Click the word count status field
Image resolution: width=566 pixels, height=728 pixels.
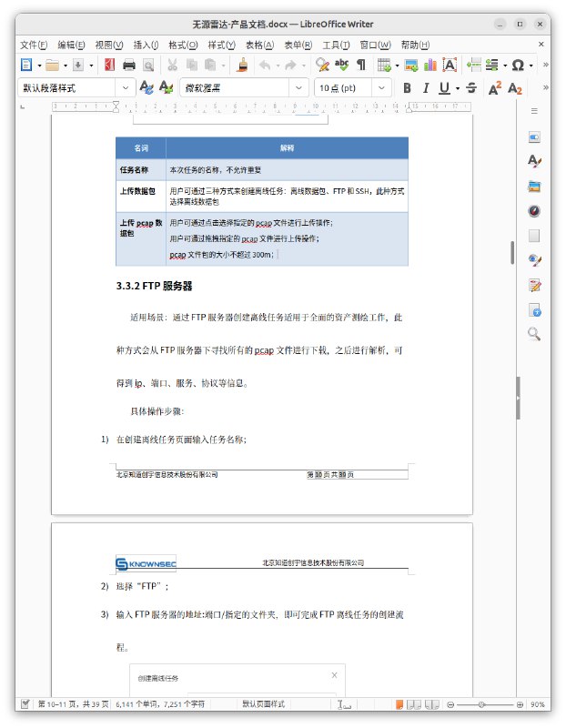click(x=160, y=704)
